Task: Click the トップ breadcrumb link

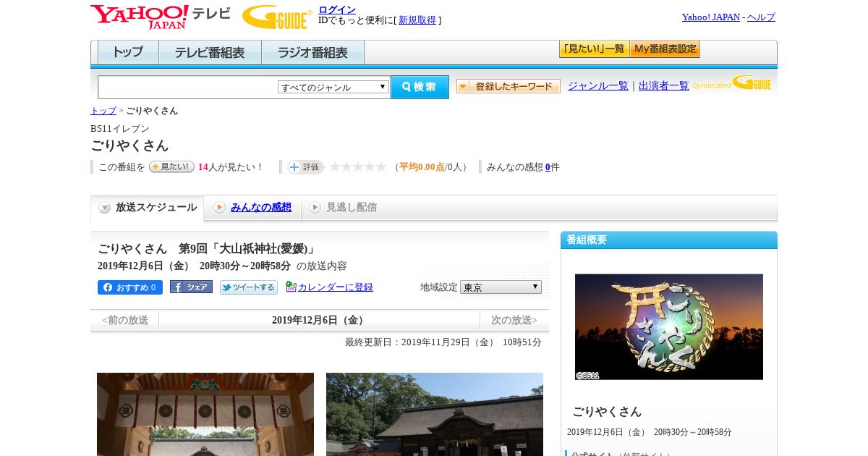Action: pos(103,111)
